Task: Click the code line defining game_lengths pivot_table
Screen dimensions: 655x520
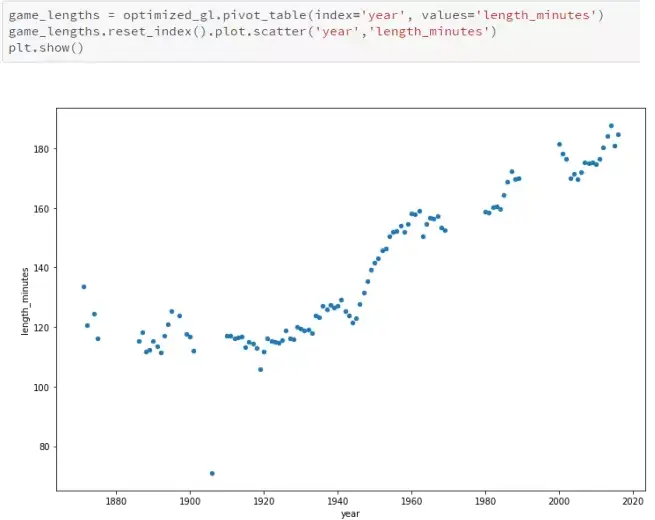Action: point(306,15)
